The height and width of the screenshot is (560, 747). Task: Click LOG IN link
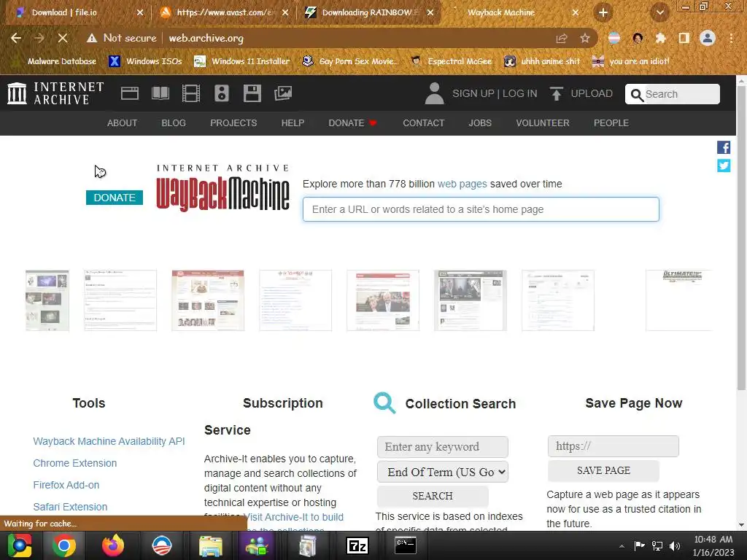[519, 93]
